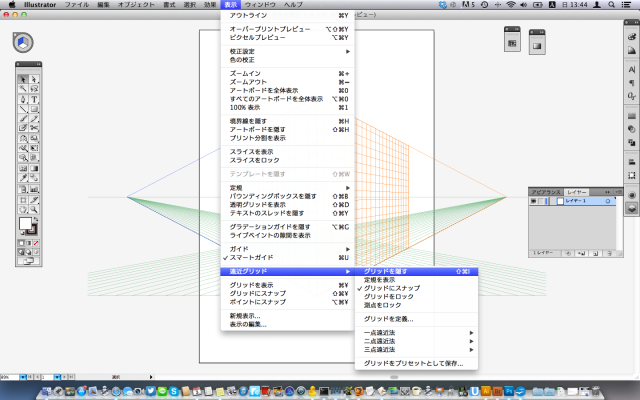The image size is (640, 400).
Task: Toggle checked グリッドにスナップ in perspective submenu
Action: tap(416, 288)
